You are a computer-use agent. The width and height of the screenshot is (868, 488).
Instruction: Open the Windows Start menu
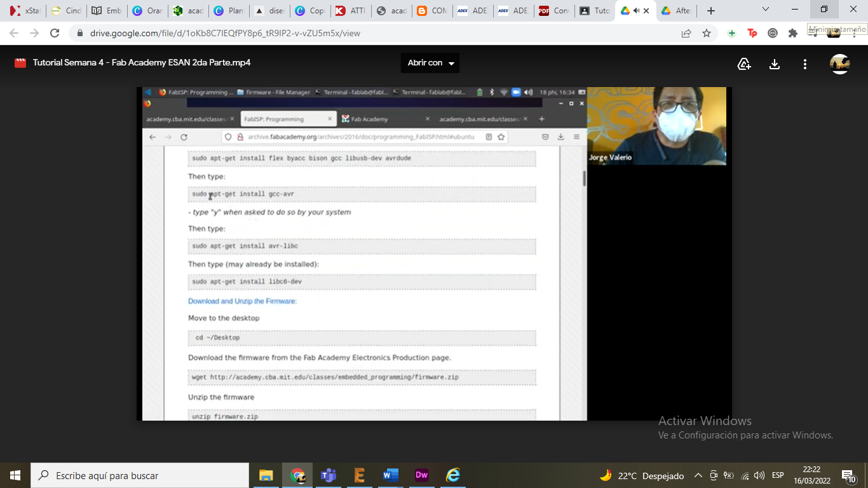(15, 475)
